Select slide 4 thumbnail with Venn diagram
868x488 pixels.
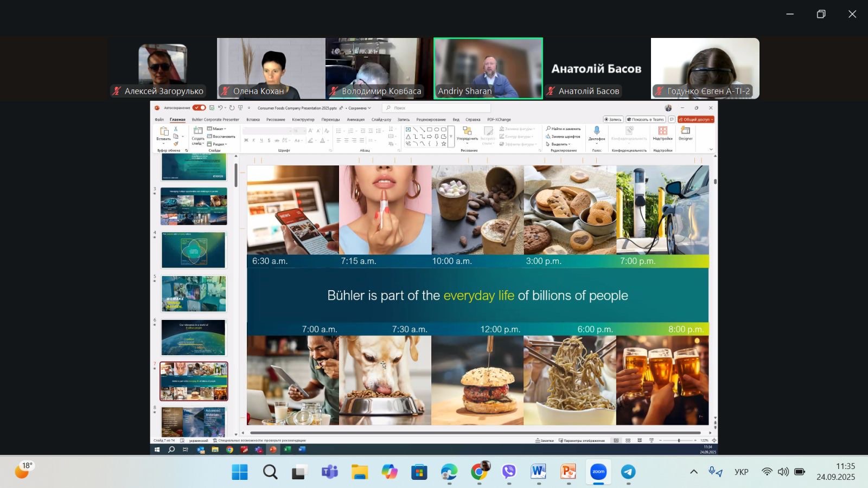194,250
